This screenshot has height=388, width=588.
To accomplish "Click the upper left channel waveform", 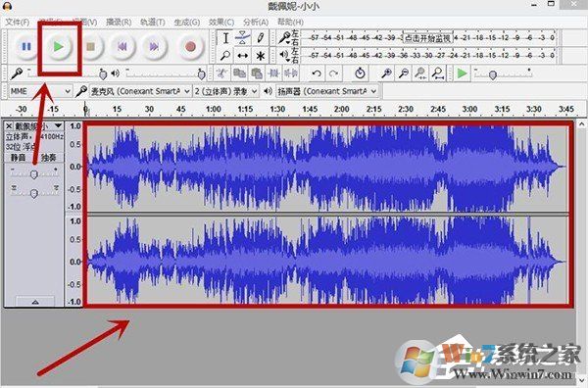I will coord(327,168).
